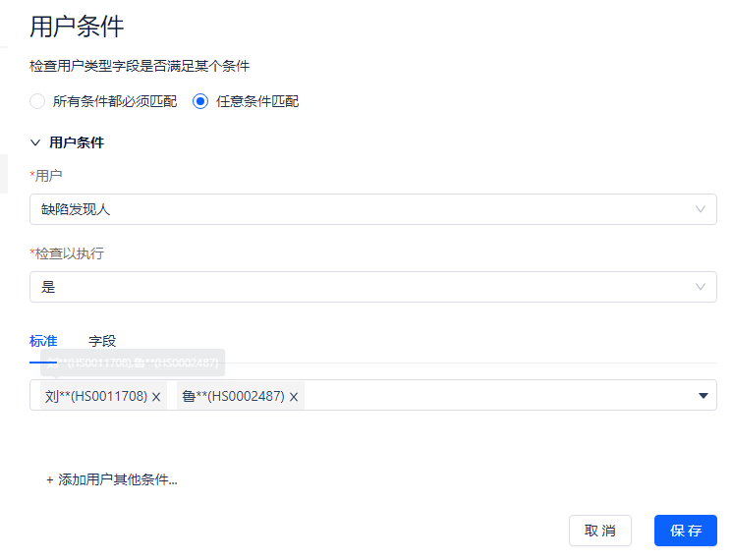Click the 缺陷发现人 select field text
The width and height of the screenshot is (732, 560).
[76, 209]
